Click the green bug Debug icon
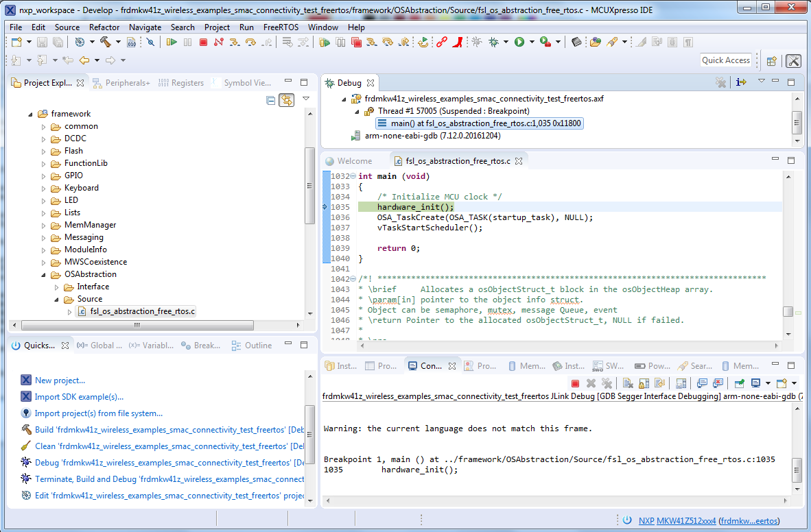The width and height of the screenshot is (811, 532). (493, 43)
